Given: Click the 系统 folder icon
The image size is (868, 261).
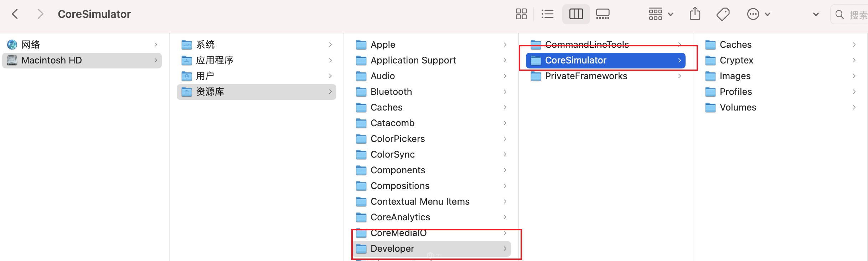Looking at the screenshot, I should coord(187,45).
